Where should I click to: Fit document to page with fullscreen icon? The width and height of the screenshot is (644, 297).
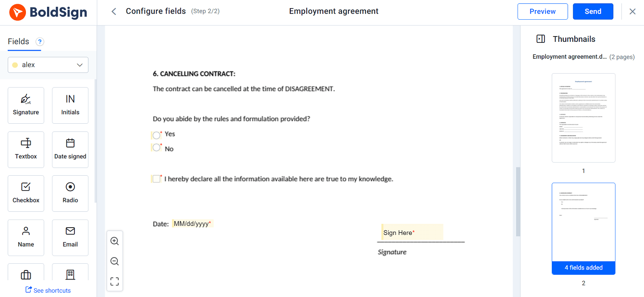click(x=114, y=281)
